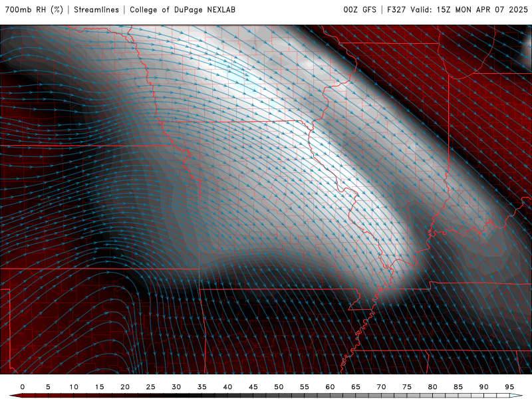Image resolution: width=532 pixels, height=399 pixels.
Task: Click the "60" colorbar label
Action: tap(330, 387)
